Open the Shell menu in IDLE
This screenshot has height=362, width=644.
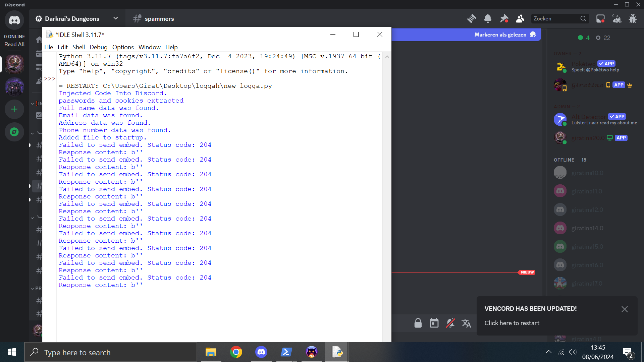[x=78, y=47]
